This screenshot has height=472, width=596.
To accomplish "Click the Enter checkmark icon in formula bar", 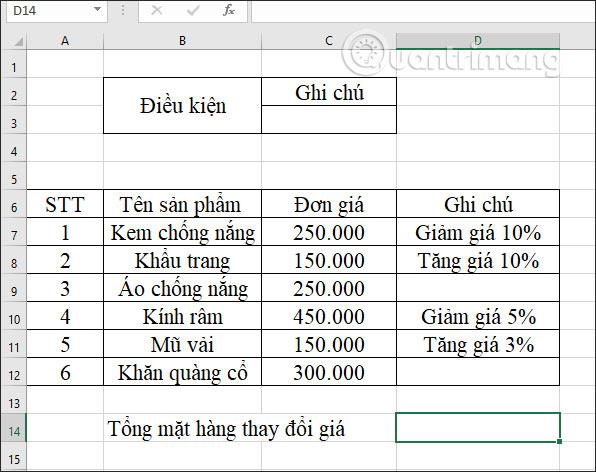I will tap(193, 11).
